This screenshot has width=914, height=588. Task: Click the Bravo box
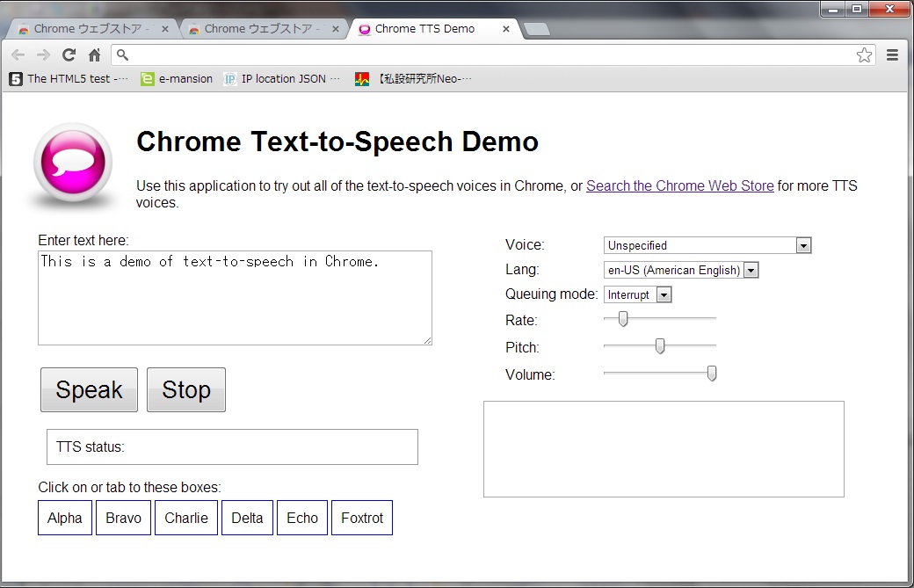[x=124, y=518]
